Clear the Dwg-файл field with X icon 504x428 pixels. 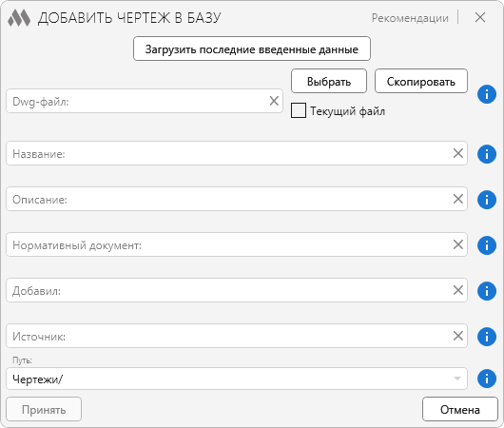(274, 101)
